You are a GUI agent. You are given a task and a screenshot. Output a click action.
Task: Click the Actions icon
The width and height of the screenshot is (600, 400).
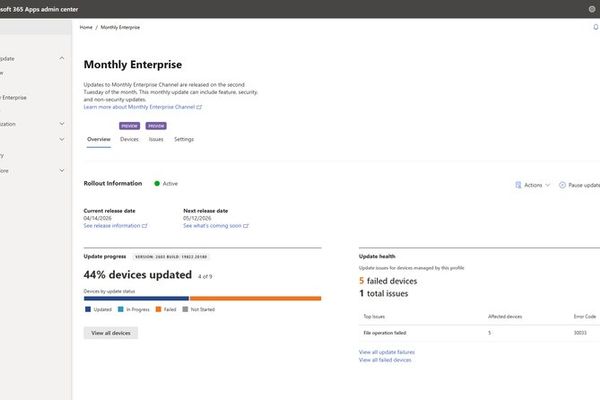click(x=518, y=185)
